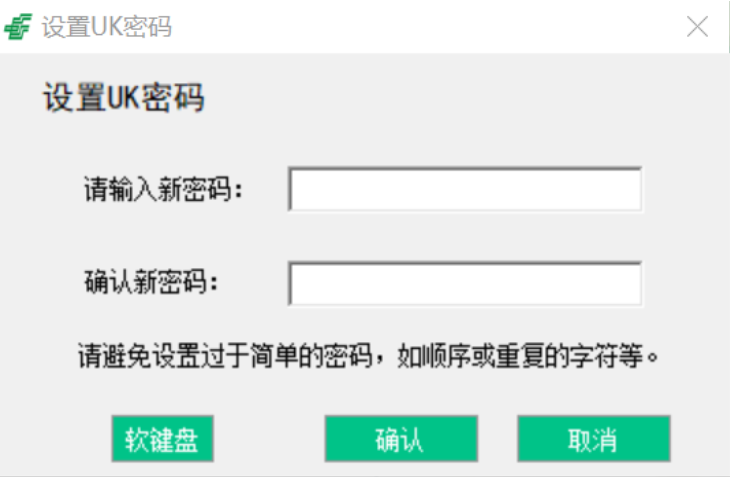Image resolution: width=730 pixels, height=477 pixels.
Task: Click the 确认新密码 label
Action: click(151, 282)
